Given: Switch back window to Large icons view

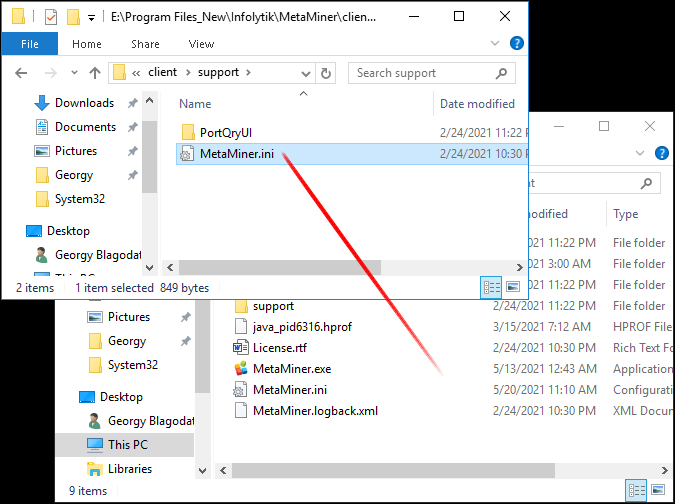Looking at the screenshot, I should [x=658, y=489].
